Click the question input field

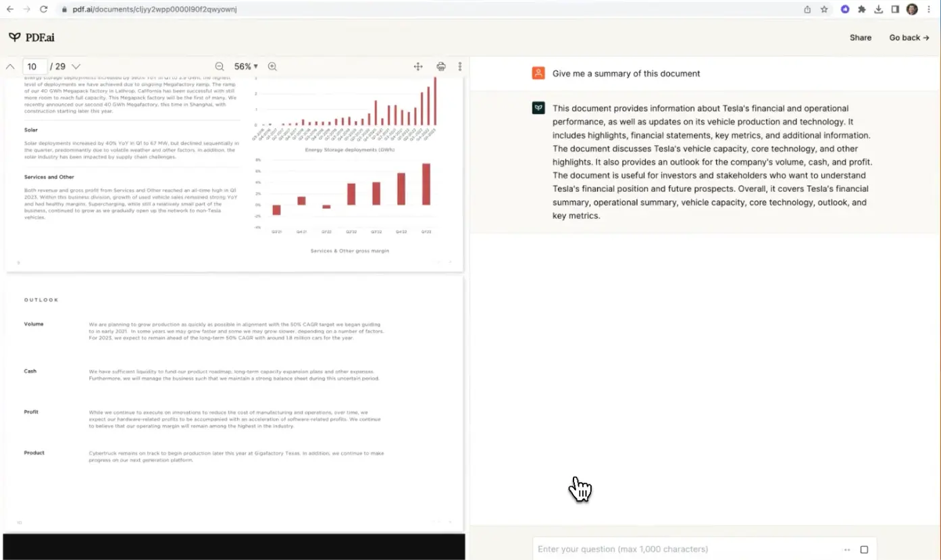(676, 549)
